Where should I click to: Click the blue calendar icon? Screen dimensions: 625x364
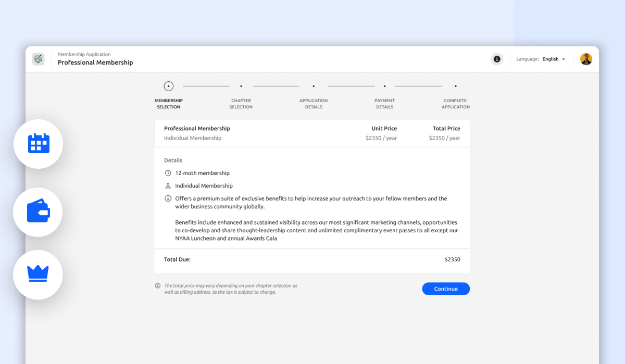(x=39, y=143)
